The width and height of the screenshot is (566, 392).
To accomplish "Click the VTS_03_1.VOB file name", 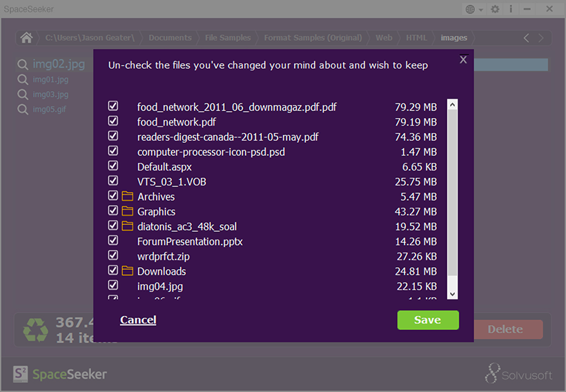I will click(171, 182).
